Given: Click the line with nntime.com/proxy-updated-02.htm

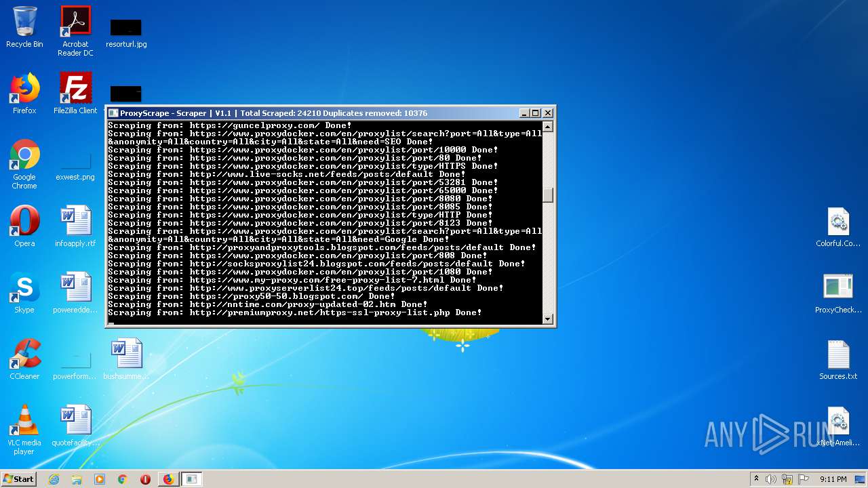Looking at the screenshot, I should pos(268,304).
